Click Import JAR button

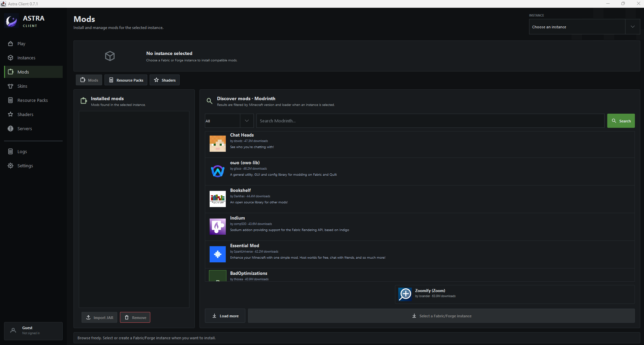pyautogui.click(x=99, y=317)
